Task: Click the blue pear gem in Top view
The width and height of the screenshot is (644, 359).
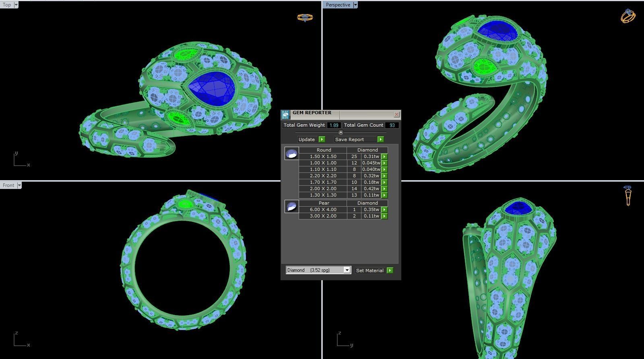Action: pos(212,89)
